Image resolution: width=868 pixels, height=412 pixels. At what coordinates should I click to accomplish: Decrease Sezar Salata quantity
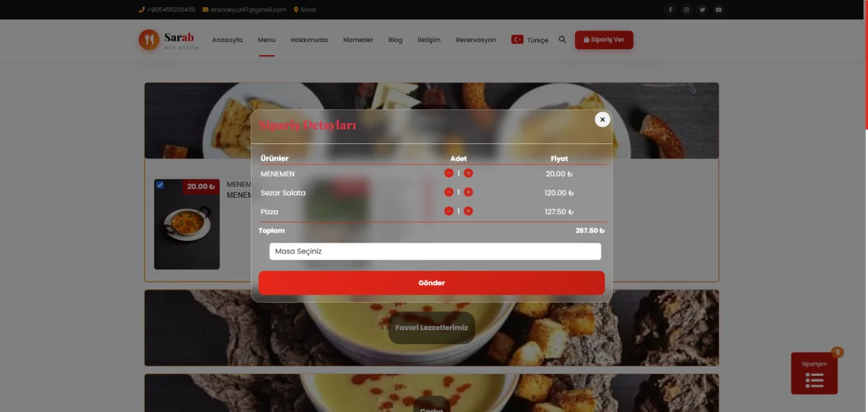448,192
